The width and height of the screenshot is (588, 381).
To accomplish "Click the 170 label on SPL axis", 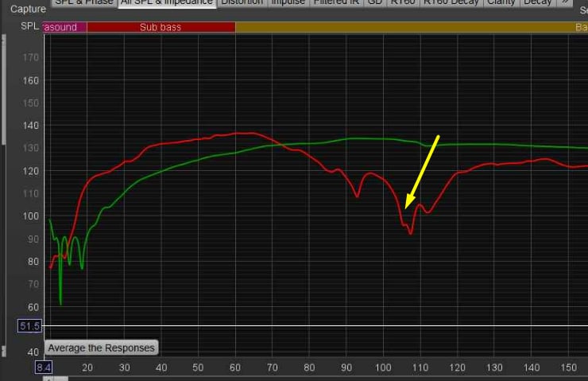I will (x=31, y=57).
